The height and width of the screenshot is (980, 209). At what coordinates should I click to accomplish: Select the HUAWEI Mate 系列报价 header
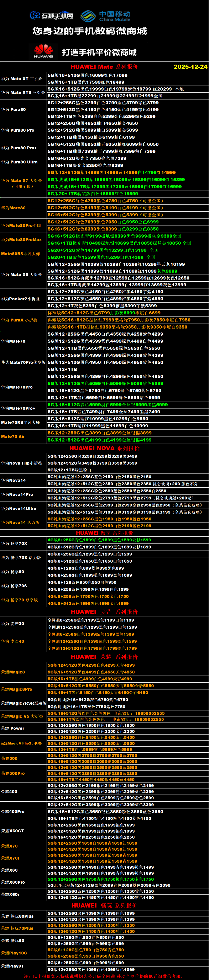(x=104, y=67)
